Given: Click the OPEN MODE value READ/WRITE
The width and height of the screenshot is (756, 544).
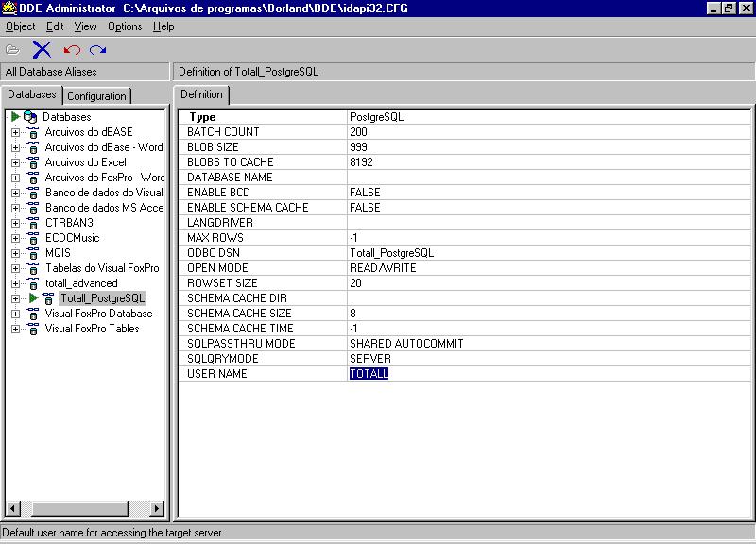Looking at the screenshot, I should pos(383,268).
